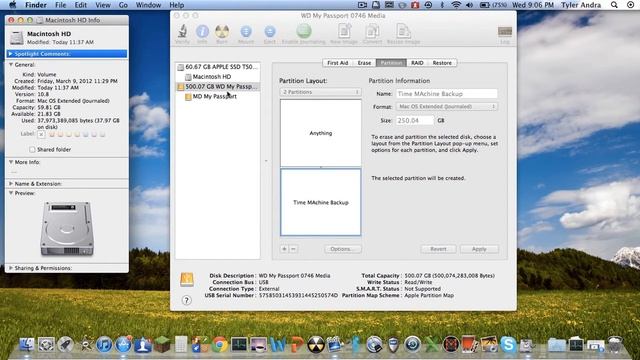Select 60.67 GB APPLE SSD disk
The height and width of the screenshot is (360, 640).
click(218, 67)
